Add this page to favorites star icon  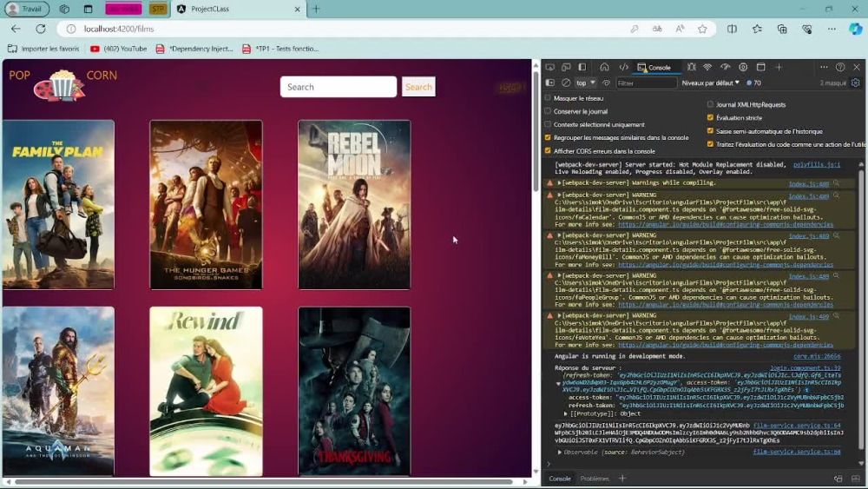(702, 29)
